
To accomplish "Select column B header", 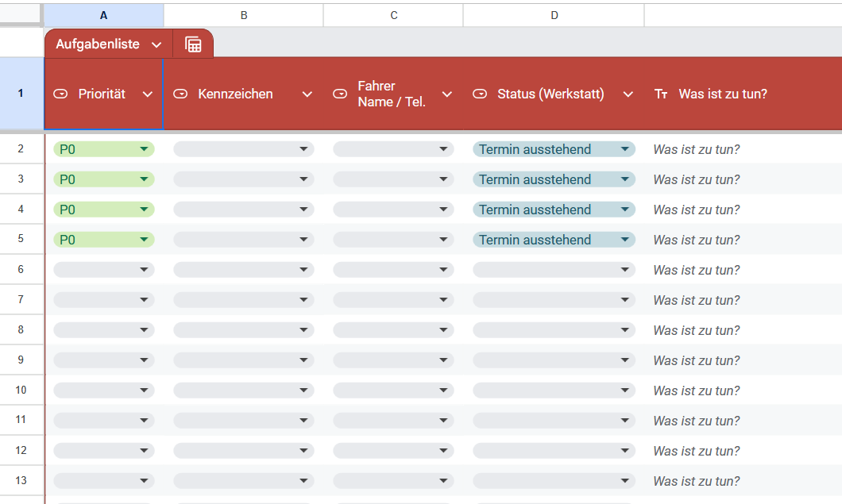I will point(244,16).
